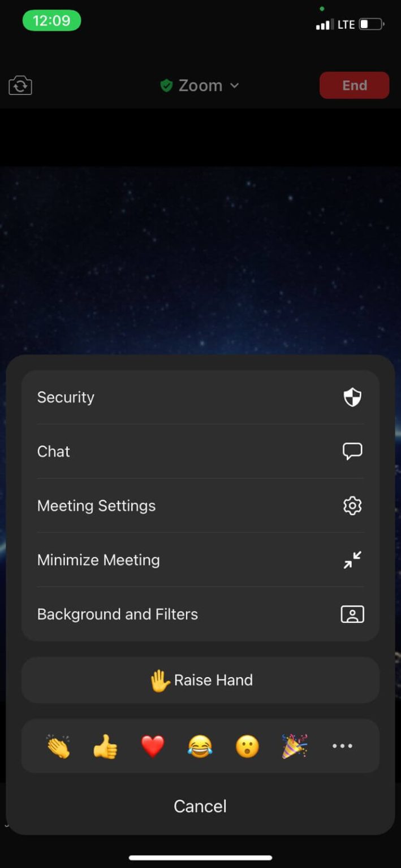This screenshot has height=868, width=401.
Task: Open Chat using the speech bubble icon
Action: point(352,451)
